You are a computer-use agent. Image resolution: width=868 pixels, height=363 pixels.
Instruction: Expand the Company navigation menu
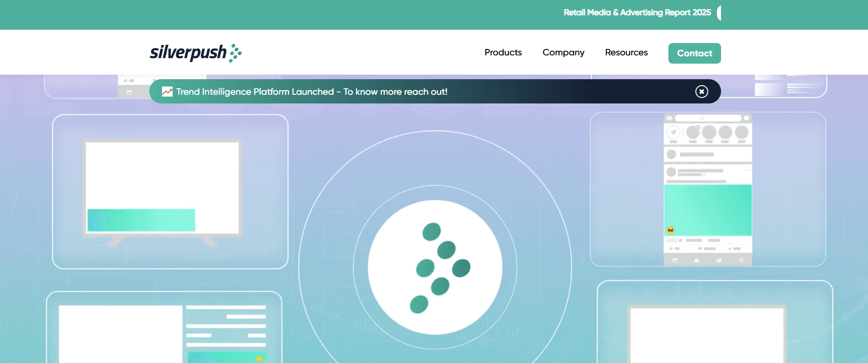[563, 53]
